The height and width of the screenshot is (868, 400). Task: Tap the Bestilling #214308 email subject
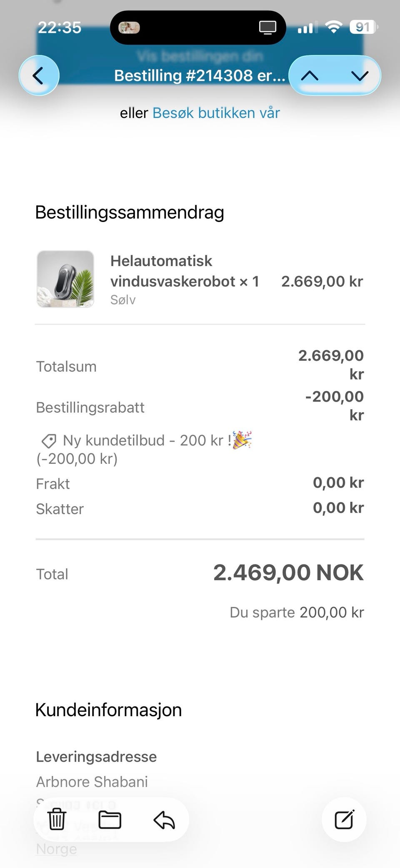pos(200,75)
